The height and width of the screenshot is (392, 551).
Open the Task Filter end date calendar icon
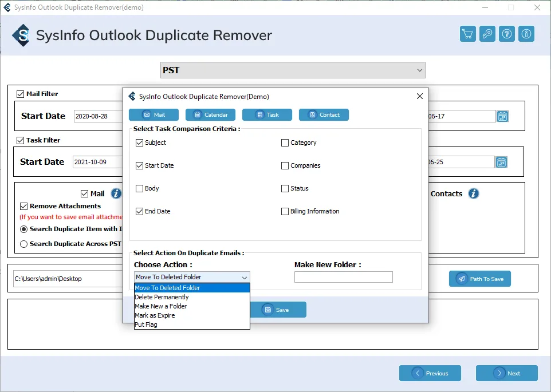tap(501, 162)
